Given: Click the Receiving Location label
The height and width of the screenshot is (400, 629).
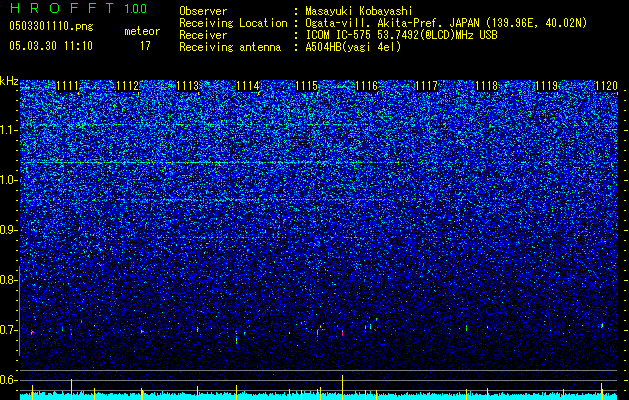Looking at the screenshot, I should point(233,23).
